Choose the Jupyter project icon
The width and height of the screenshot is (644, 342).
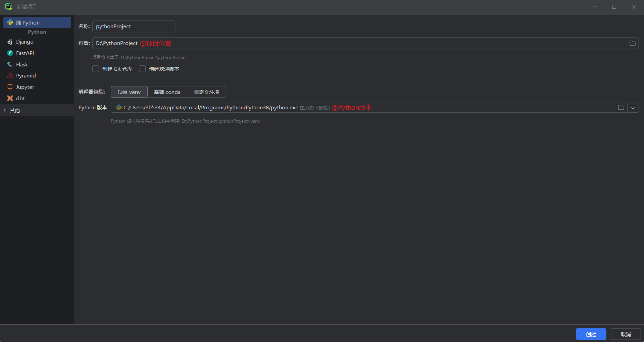[10, 87]
